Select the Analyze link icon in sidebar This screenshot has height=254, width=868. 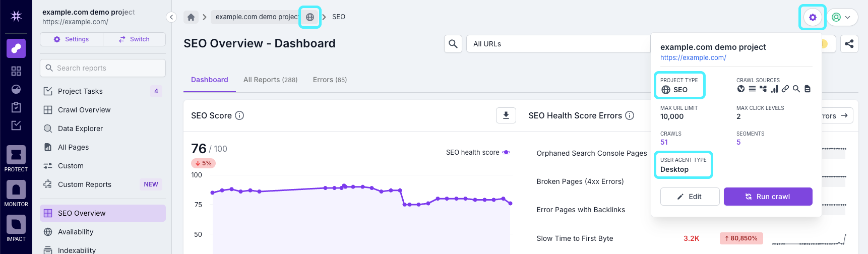16,48
